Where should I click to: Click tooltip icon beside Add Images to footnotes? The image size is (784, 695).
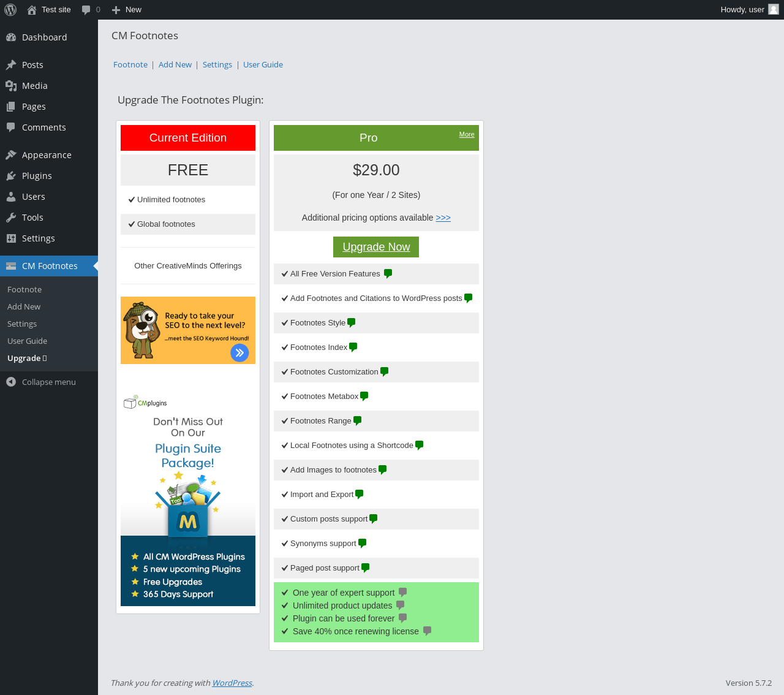(x=383, y=470)
